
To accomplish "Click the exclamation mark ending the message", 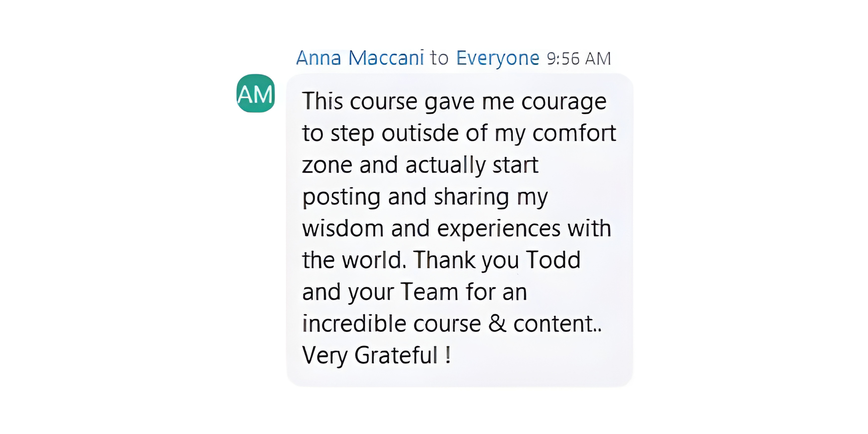I will pos(448,355).
